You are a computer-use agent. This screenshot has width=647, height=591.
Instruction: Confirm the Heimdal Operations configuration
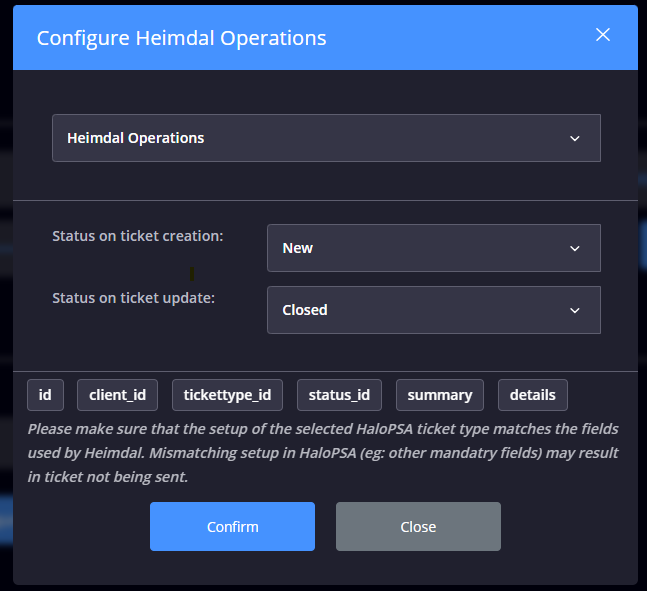click(x=232, y=527)
